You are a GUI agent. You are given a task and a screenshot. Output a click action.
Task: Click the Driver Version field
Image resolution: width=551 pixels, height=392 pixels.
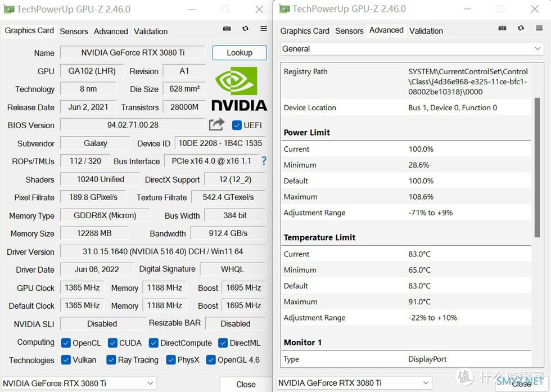[x=163, y=252]
